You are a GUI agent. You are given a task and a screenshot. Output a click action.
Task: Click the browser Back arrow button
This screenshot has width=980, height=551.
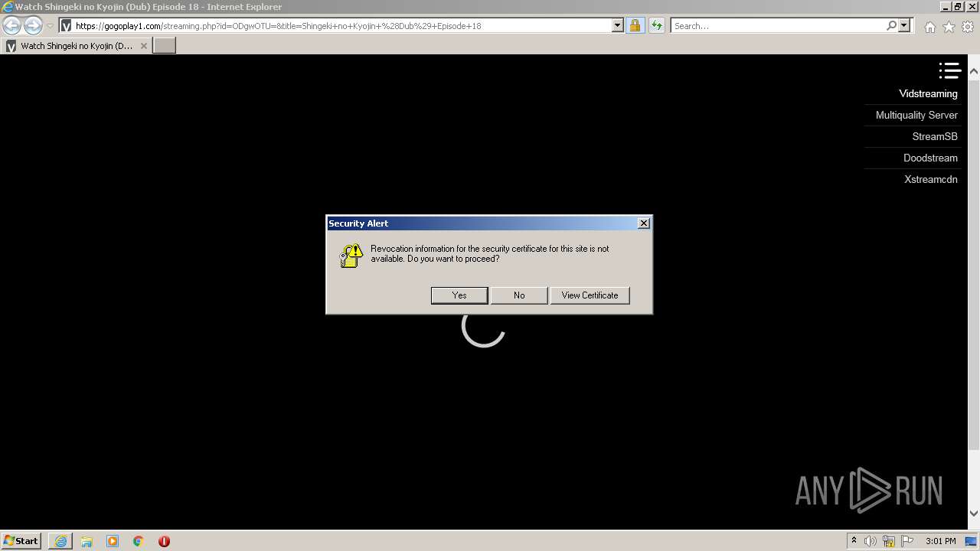(x=12, y=25)
